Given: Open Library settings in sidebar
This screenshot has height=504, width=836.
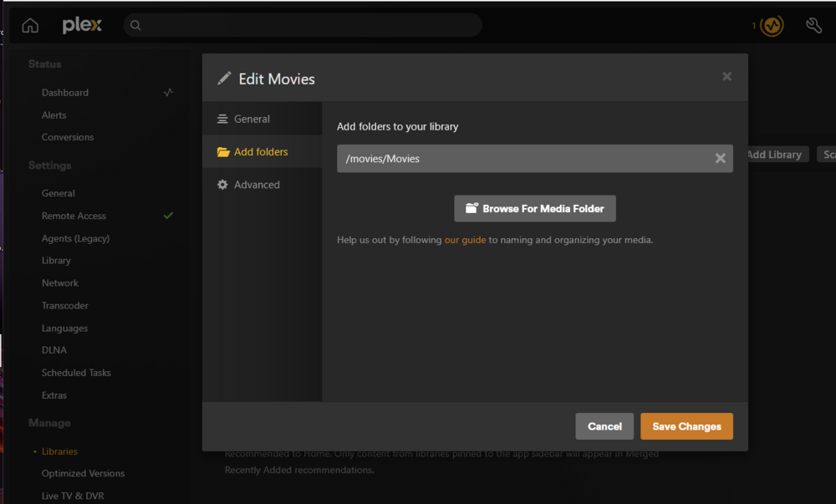Looking at the screenshot, I should coord(56,261).
